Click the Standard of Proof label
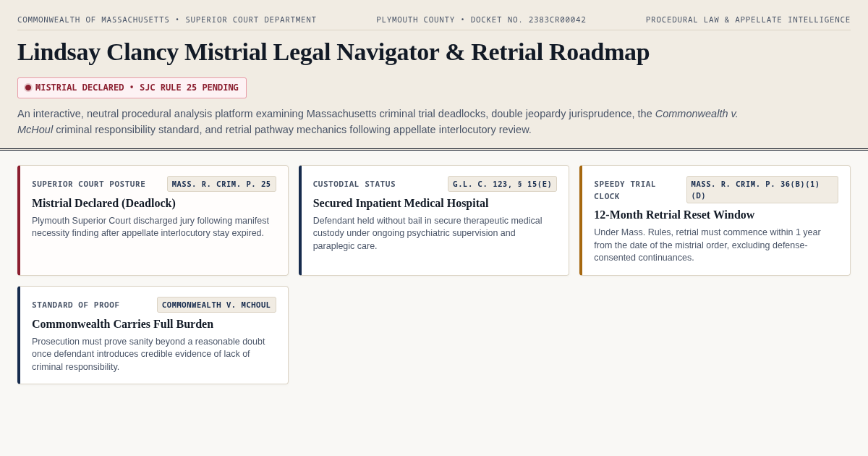Image resolution: width=868 pixels, height=456 pixels. tap(76, 305)
